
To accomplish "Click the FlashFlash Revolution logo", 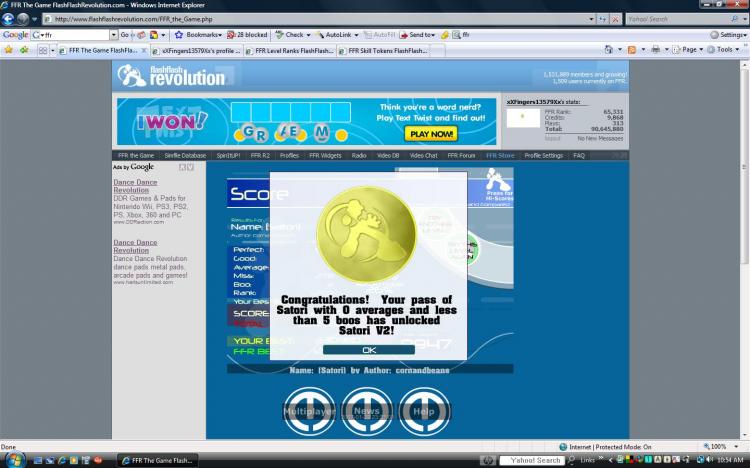I will coord(172,76).
